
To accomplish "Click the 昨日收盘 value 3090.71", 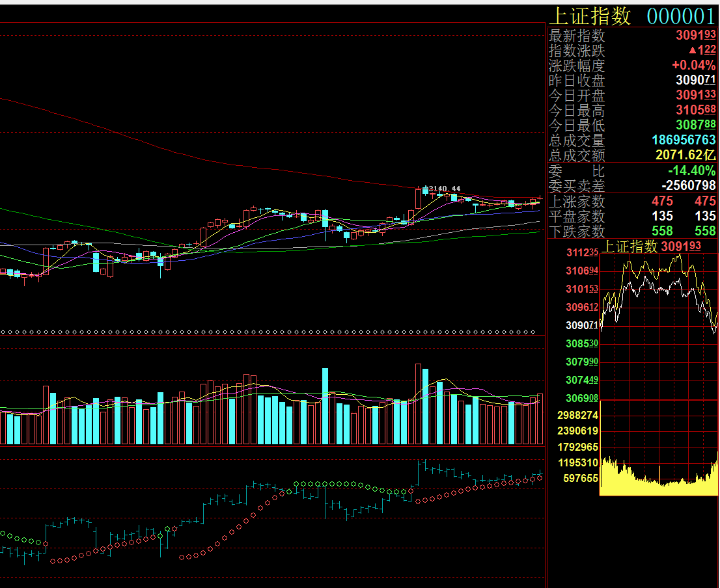I will (696, 80).
